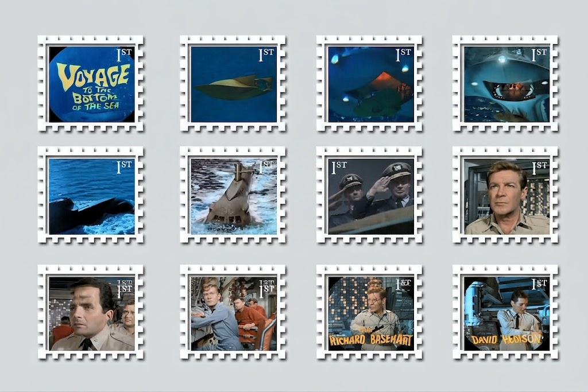
Task: Click the 'Richard Basehart' yellow name text
Action: click(x=370, y=340)
